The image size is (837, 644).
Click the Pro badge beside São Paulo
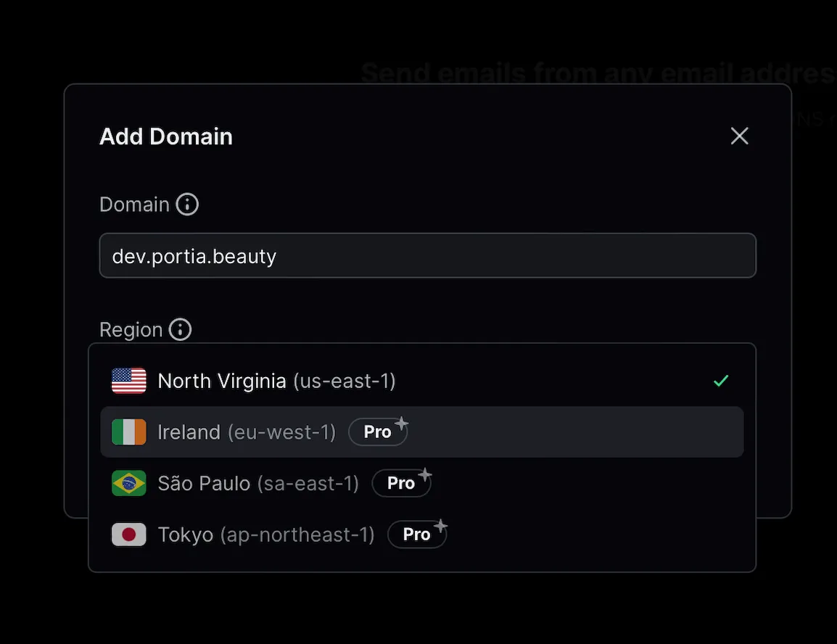[x=401, y=483]
